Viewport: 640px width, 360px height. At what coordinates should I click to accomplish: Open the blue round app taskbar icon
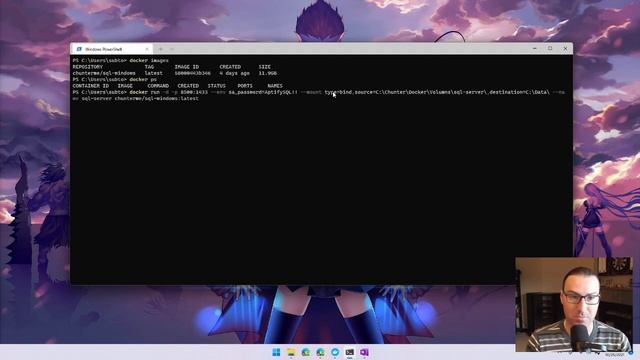(x=335, y=352)
